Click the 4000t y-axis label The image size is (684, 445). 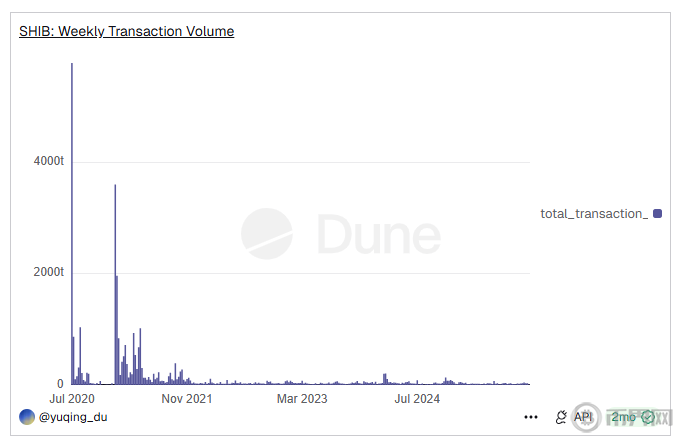point(47,161)
